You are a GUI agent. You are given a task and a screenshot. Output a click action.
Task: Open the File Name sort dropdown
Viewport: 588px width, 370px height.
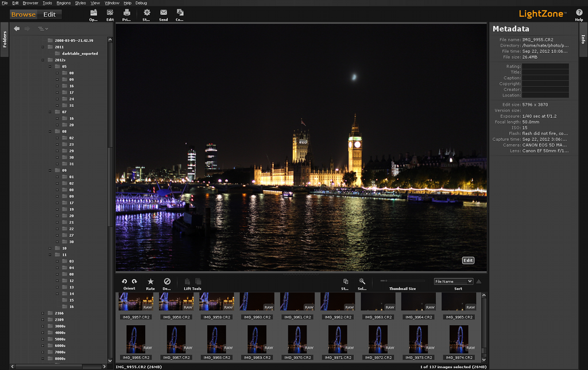(453, 282)
